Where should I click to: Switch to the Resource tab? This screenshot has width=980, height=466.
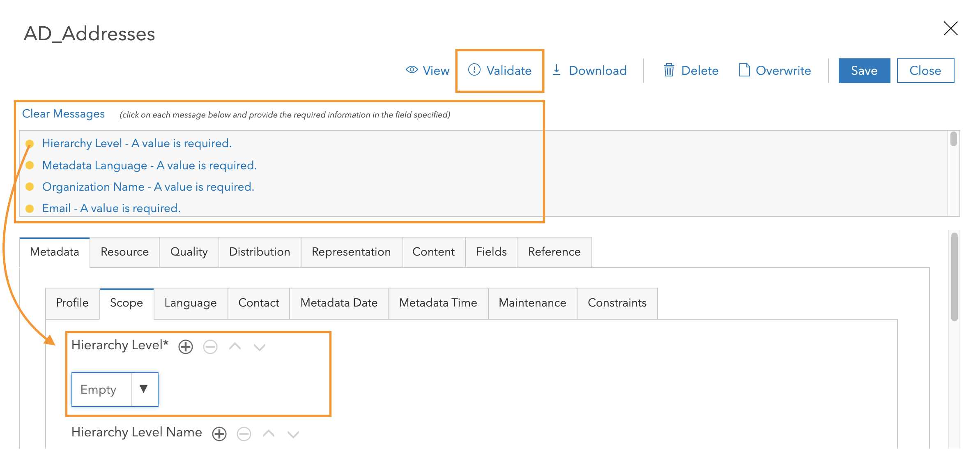[x=124, y=252]
